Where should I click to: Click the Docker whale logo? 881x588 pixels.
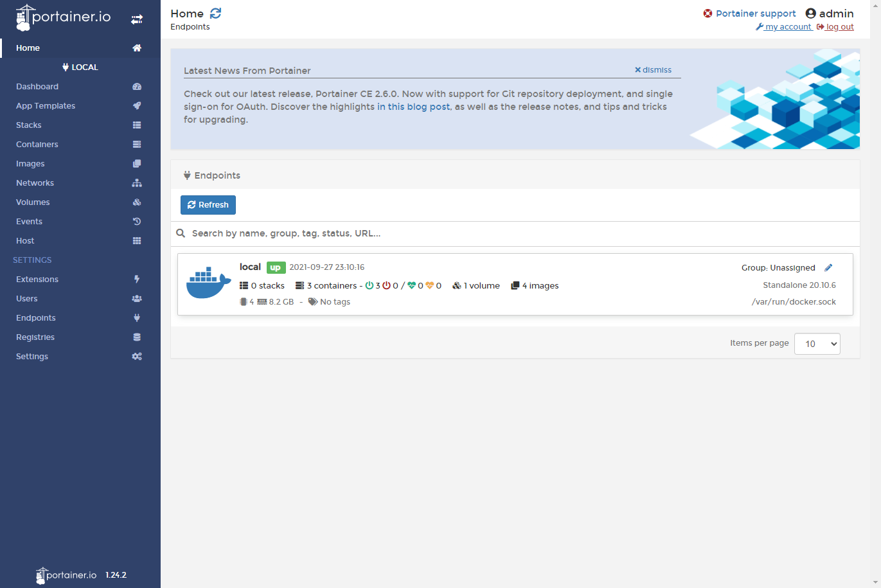coord(208,283)
